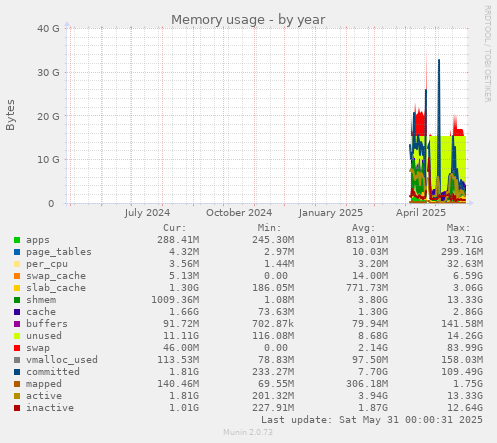Click the 'Bytes' vertical axis title
Image resolution: width=497 pixels, height=443 pixels.
[10, 115]
